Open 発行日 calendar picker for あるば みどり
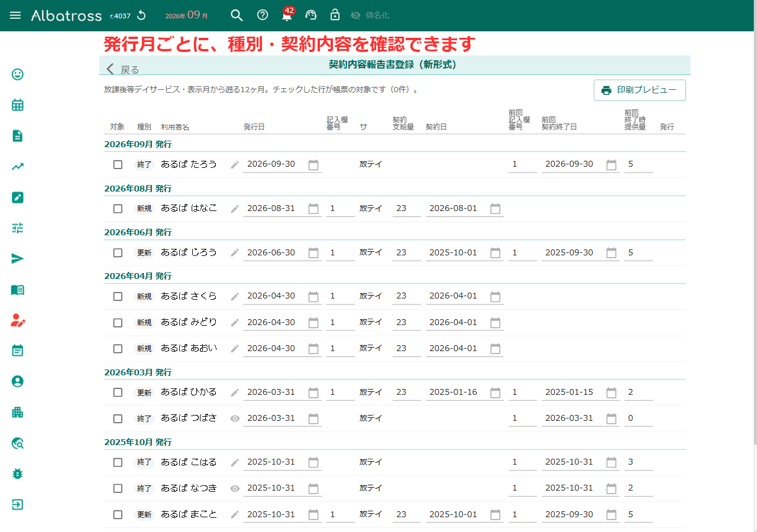Viewport: 757px width, 532px height. click(x=313, y=323)
